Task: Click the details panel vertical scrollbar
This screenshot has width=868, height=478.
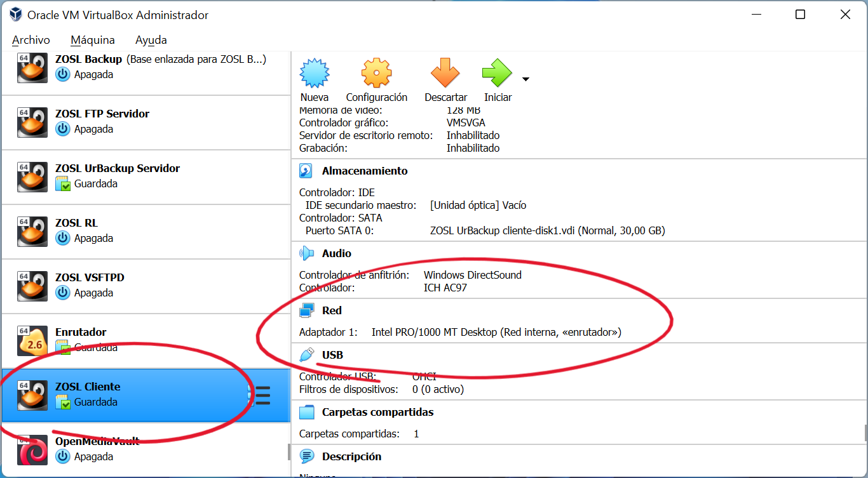Action: click(864, 432)
